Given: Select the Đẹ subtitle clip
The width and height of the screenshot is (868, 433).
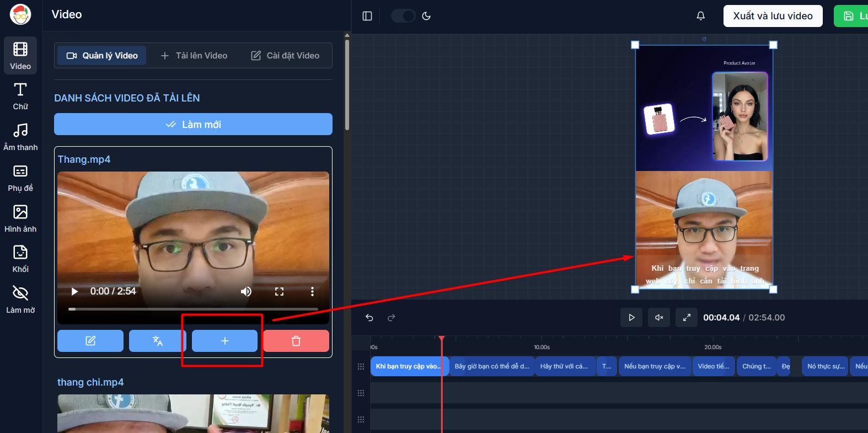Looking at the screenshot, I should click(x=785, y=366).
